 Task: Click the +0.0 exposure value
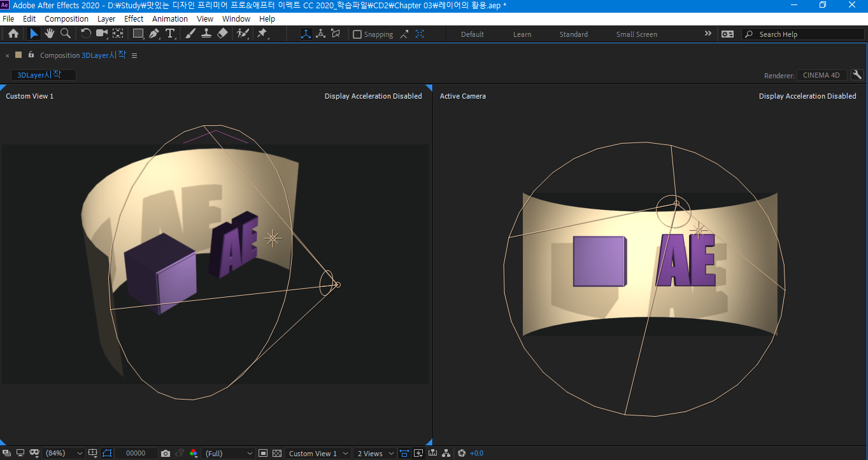point(476,454)
